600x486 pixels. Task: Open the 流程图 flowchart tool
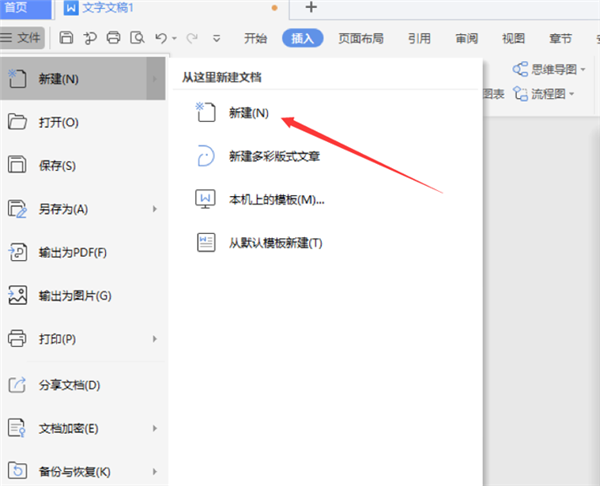pyautogui.click(x=543, y=94)
